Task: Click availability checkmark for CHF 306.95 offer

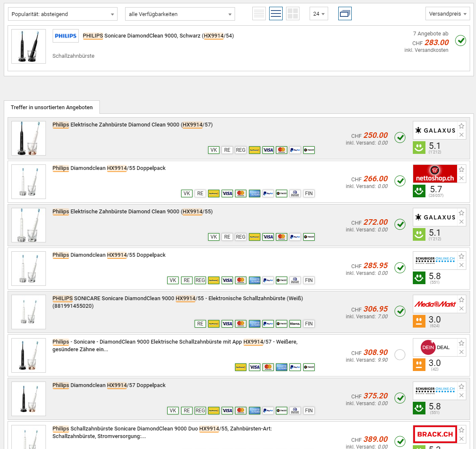Action: tap(400, 311)
